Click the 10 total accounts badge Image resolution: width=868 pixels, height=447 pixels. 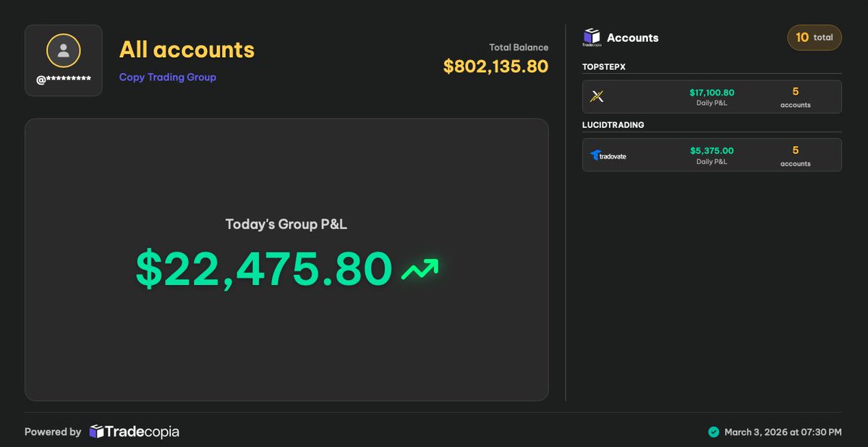pos(814,38)
